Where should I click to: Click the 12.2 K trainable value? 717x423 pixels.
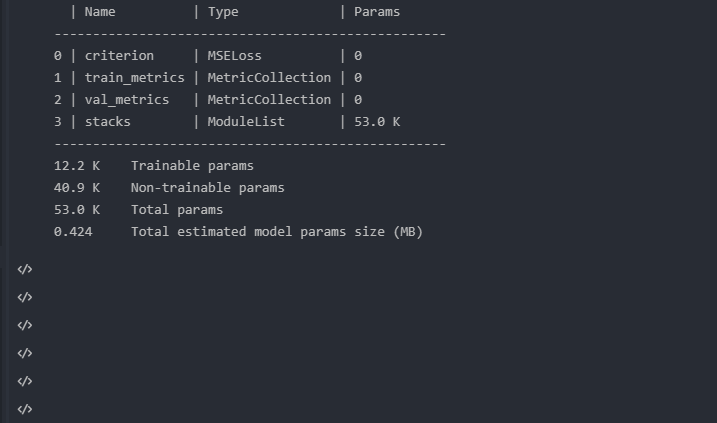(x=77, y=166)
